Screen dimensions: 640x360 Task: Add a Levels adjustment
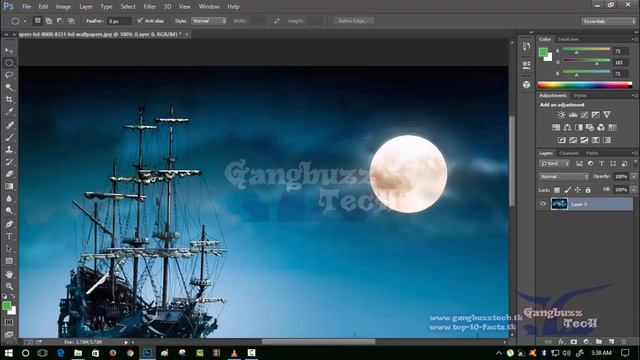point(573,115)
